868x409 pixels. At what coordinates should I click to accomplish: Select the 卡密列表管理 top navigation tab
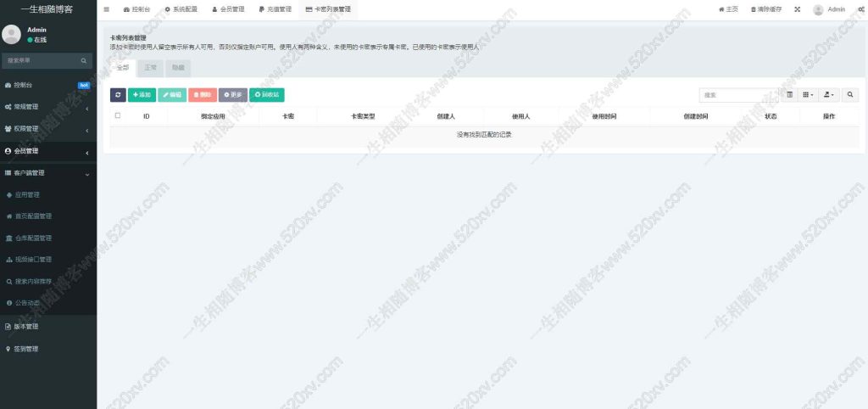(328, 9)
